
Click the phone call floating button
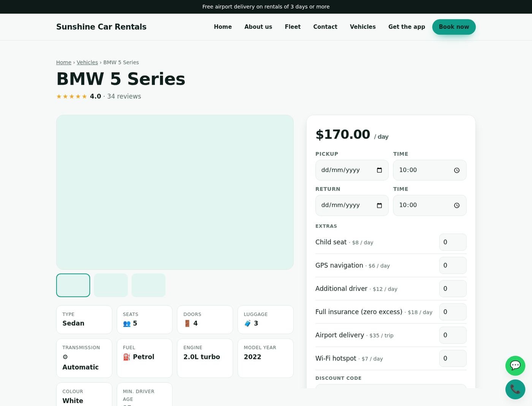click(515, 389)
